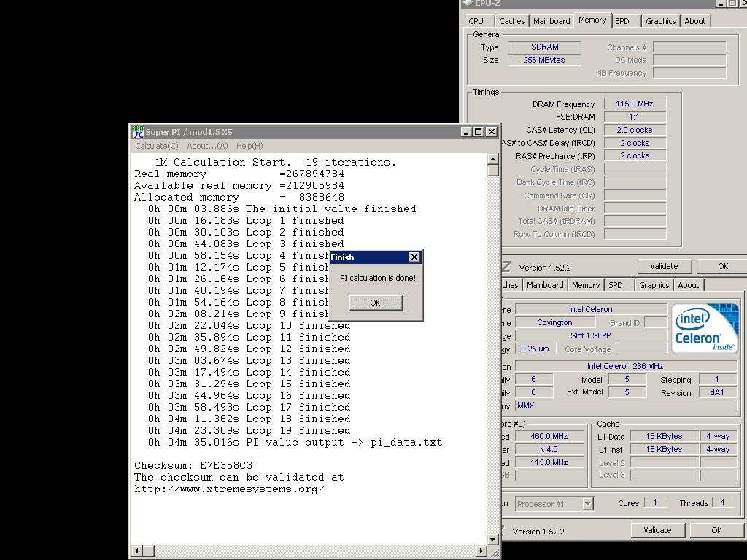This screenshot has height=560, width=747.
Task: Click the 460.0 MHz core speed value
Action: coord(549,436)
